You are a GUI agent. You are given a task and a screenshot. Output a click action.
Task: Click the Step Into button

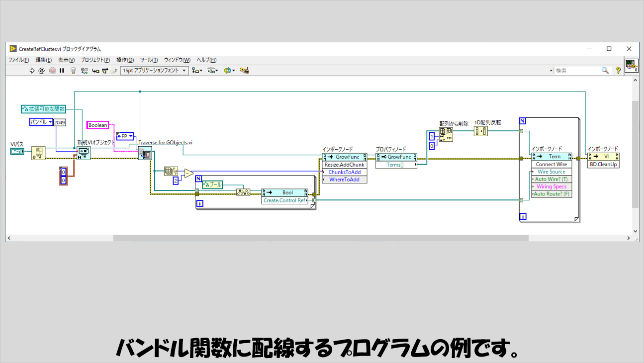click(x=95, y=71)
